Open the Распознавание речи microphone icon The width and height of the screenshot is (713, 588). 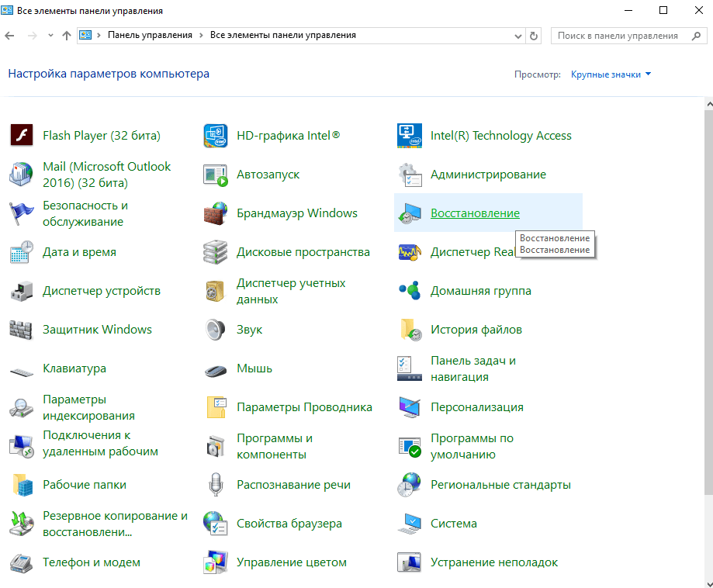(x=215, y=485)
